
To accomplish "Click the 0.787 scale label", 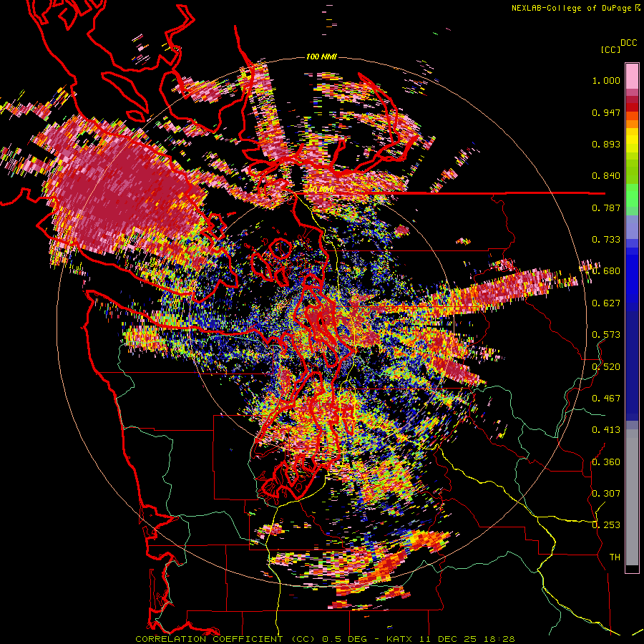I will point(606,208).
